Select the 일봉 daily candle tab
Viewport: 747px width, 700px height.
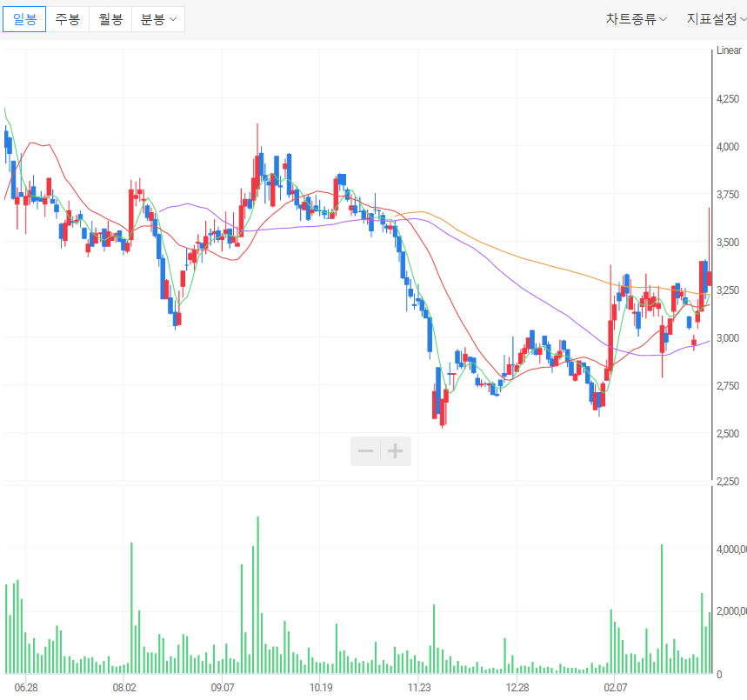coord(24,19)
